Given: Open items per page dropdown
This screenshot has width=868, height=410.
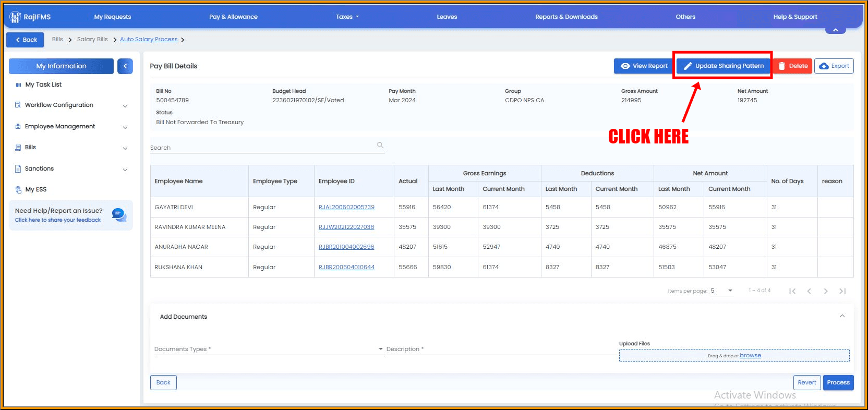Looking at the screenshot, I should click(x=722, y=291).
